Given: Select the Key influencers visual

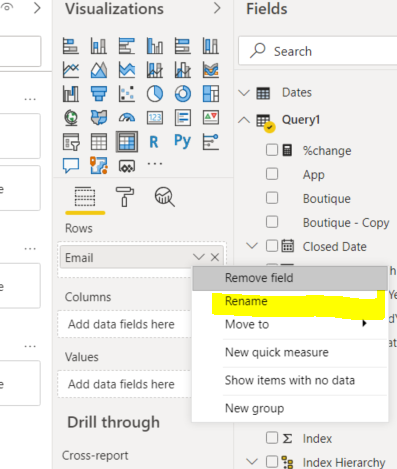Looking at the screenshot, I should pyautogui.click(x=211, y=142).
